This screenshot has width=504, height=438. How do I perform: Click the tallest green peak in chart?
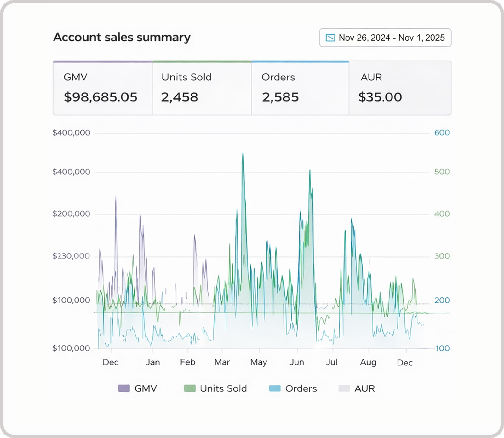[x=243, y=155]
